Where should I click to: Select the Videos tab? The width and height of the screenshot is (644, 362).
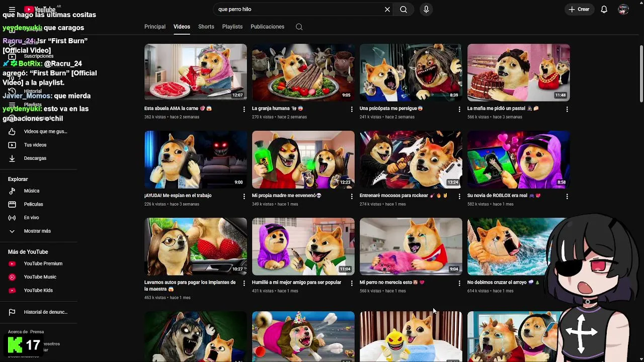click(182, 27)
